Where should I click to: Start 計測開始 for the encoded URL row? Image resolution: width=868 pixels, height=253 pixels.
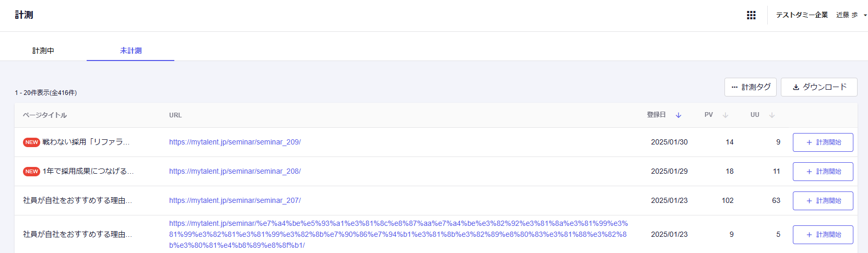click(x=823, y=235)
